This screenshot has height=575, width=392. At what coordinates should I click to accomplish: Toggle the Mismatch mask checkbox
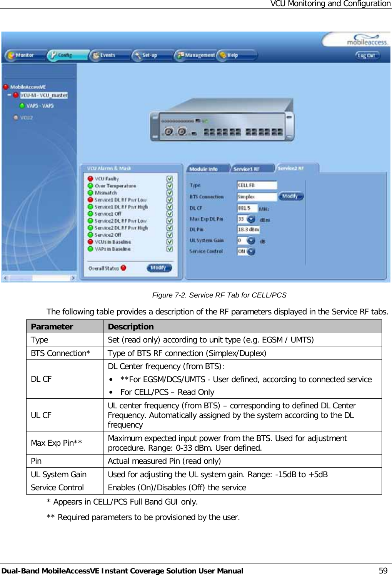(170, 193)
